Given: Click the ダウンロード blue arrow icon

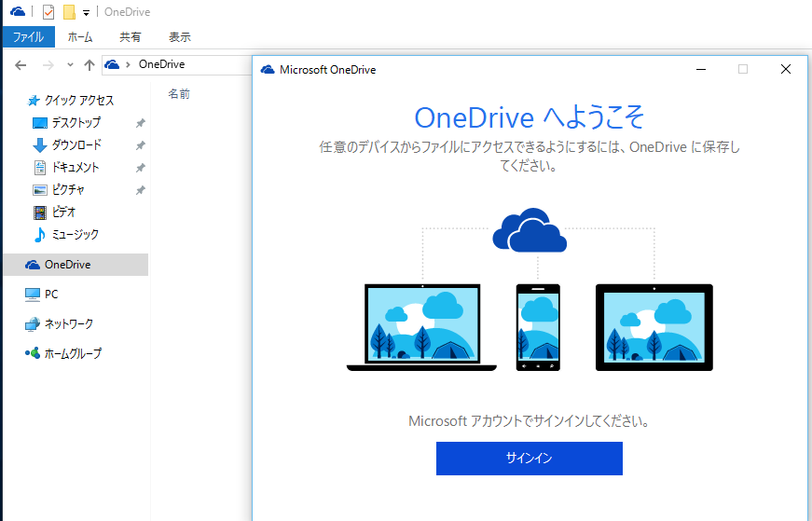Looking at the screenshot, I should click(40, 145).
